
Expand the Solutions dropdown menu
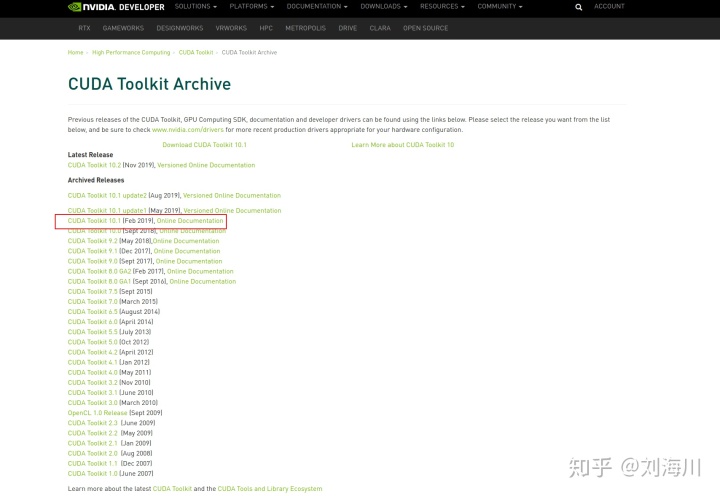tap(196, 6)
